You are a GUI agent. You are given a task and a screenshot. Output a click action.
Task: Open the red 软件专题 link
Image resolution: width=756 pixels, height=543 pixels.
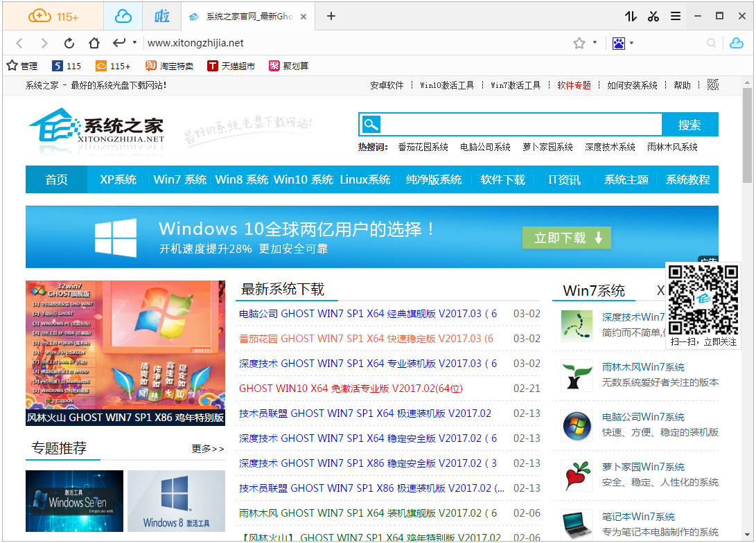pyautogui.click(x=574, y=85)
